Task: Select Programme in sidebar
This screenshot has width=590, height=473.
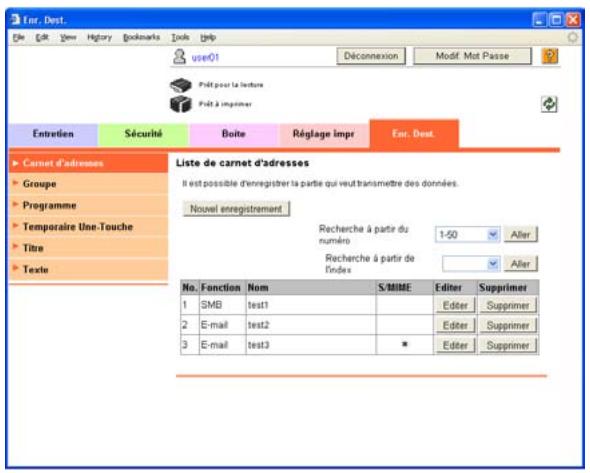Action: pyautogui.click(x=88, y=205)
